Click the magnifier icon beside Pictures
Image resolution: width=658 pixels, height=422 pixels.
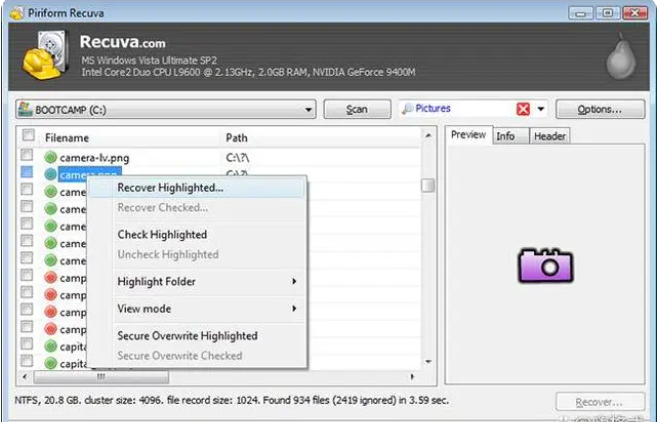[407, 109]
